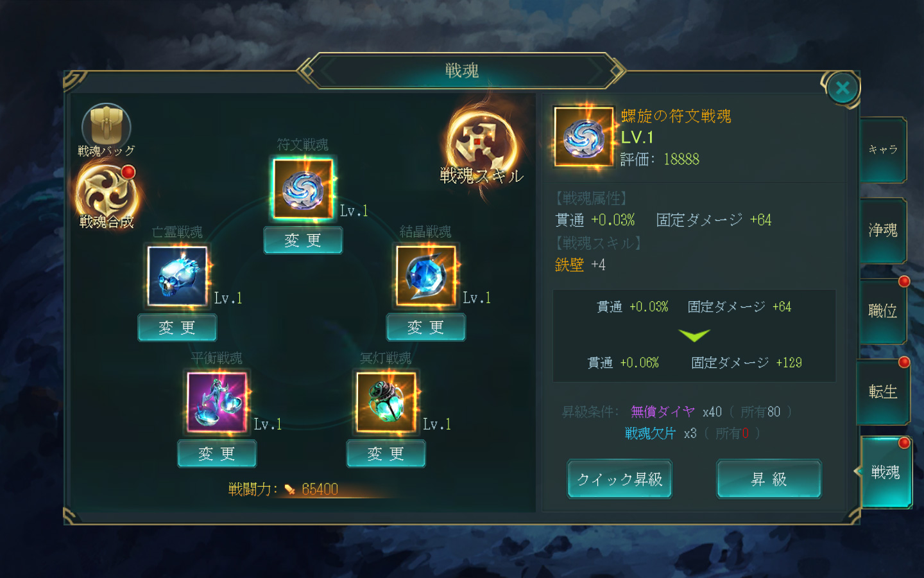The image size is (924, 578).
Task: Switch to the キャラ tab
Action: point(883,150)
